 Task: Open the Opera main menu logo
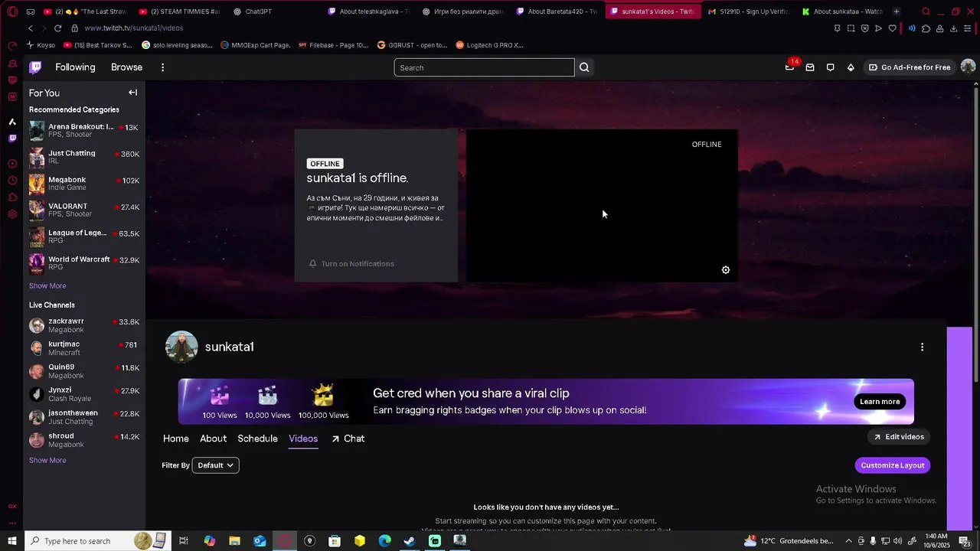click(12, 11)
